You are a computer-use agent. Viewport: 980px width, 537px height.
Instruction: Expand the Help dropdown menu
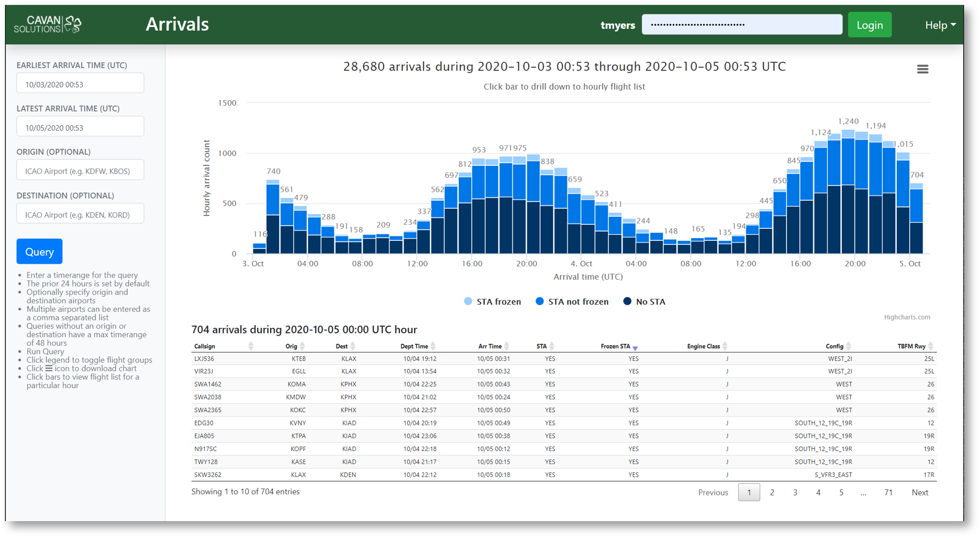point(940,25)
